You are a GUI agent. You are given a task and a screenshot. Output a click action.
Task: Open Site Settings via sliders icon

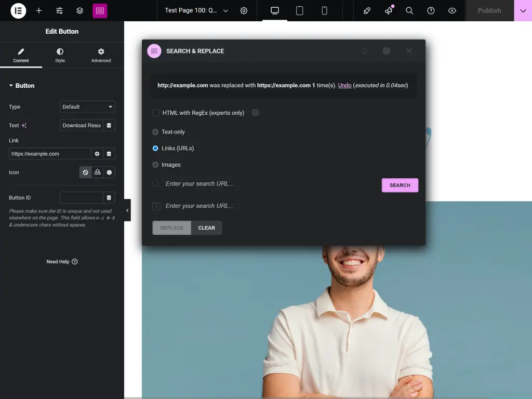59,10
